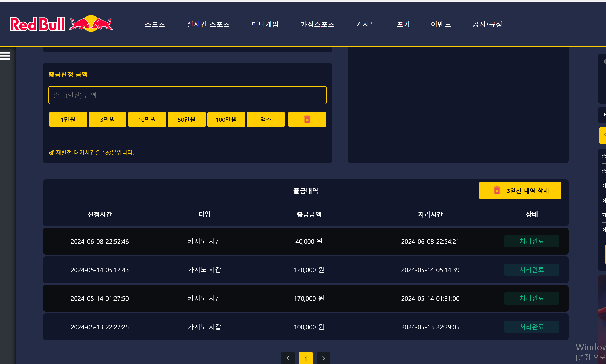Click the paper plane notice icon
Viewport: 606px width, 364px height.
(x=51, y=153)
